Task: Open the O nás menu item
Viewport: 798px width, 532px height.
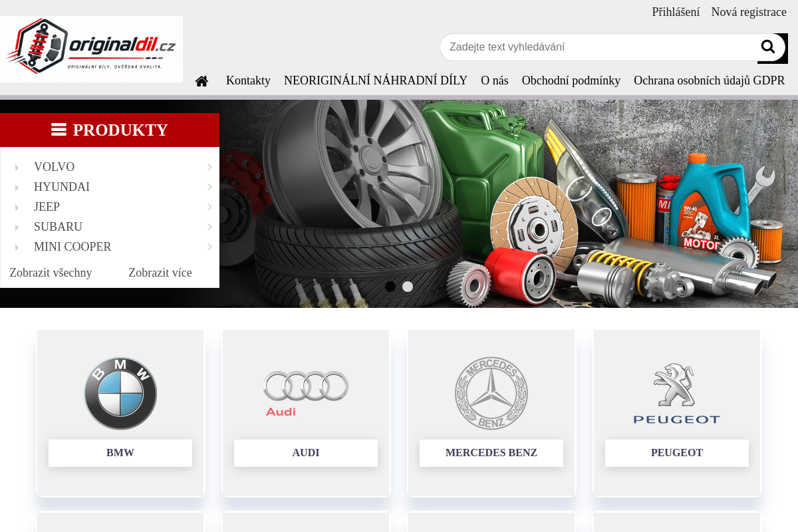Action: coord(495,80)
